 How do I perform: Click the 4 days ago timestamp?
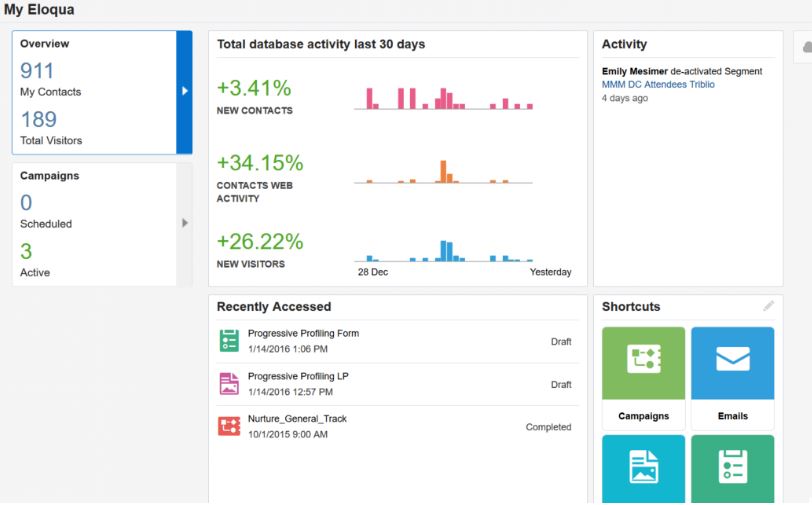625,98
